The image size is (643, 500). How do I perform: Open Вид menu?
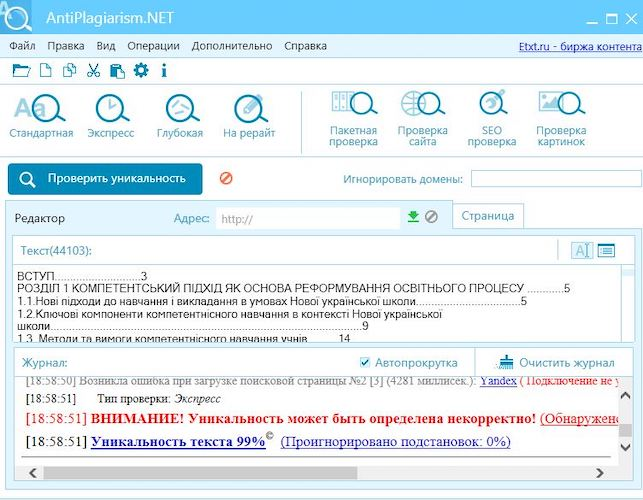click(x=106, y=46)
